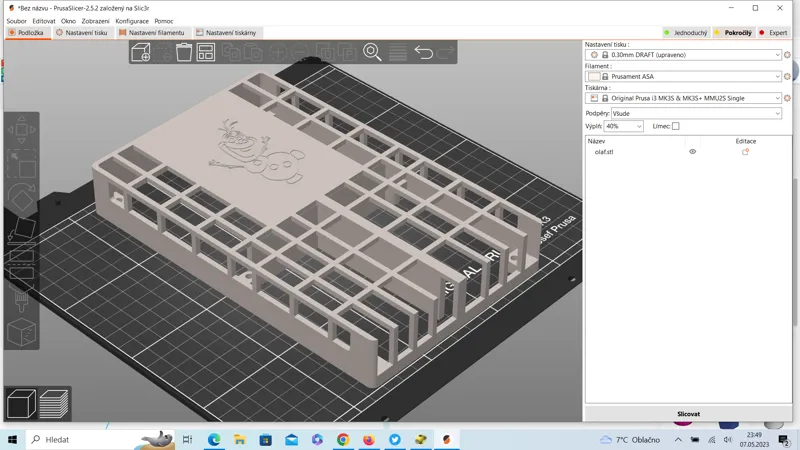Enable the Límec checkbox
This screenshot has height=450, width=800.
pyautogui.click(x=676, y=126)
